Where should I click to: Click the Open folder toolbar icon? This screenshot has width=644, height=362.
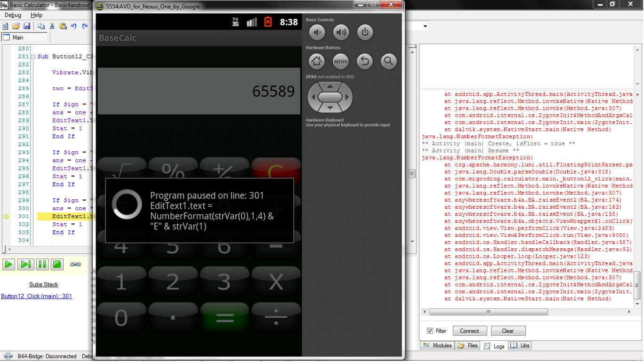16,26
